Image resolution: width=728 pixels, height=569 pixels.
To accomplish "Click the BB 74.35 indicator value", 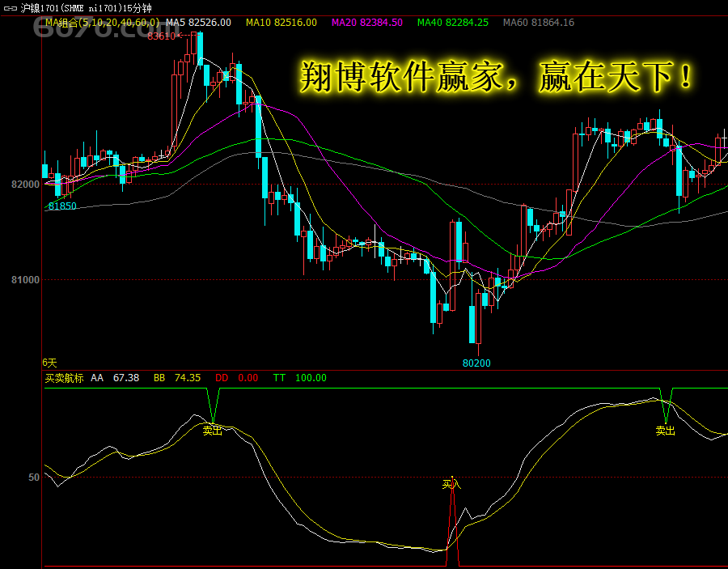I will pyautogui.click(x=177, y=378).
